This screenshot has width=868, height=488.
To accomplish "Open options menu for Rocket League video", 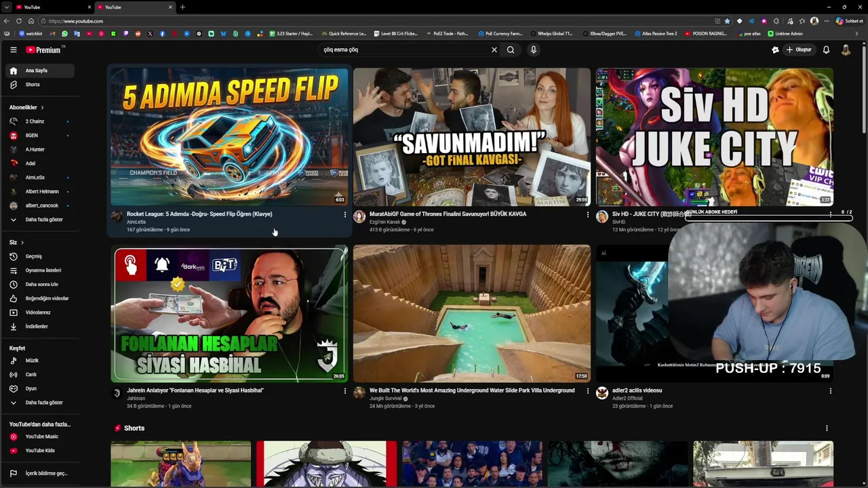I will pyautogui.click(x=344, y=215).
